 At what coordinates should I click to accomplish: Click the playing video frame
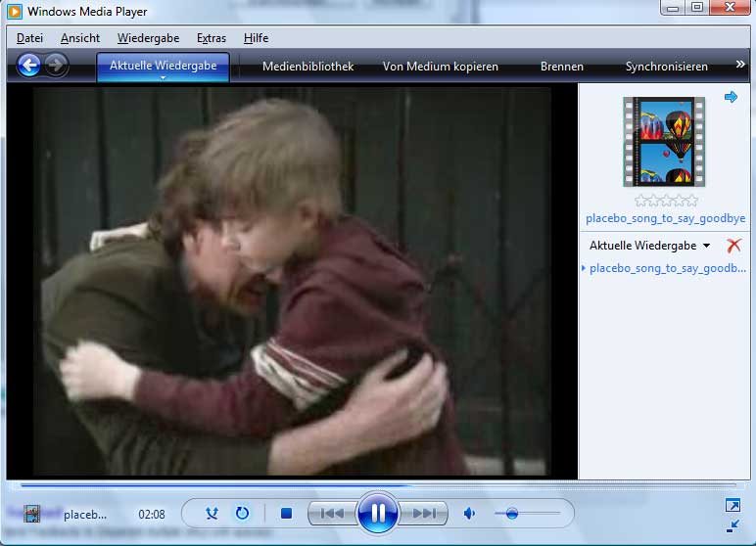[292, 282]
